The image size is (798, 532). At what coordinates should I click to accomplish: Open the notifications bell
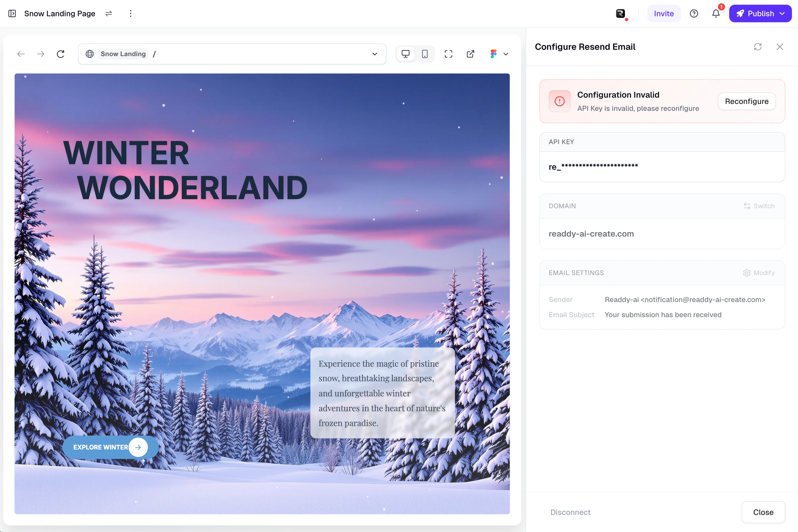click(x=716, y=13)
